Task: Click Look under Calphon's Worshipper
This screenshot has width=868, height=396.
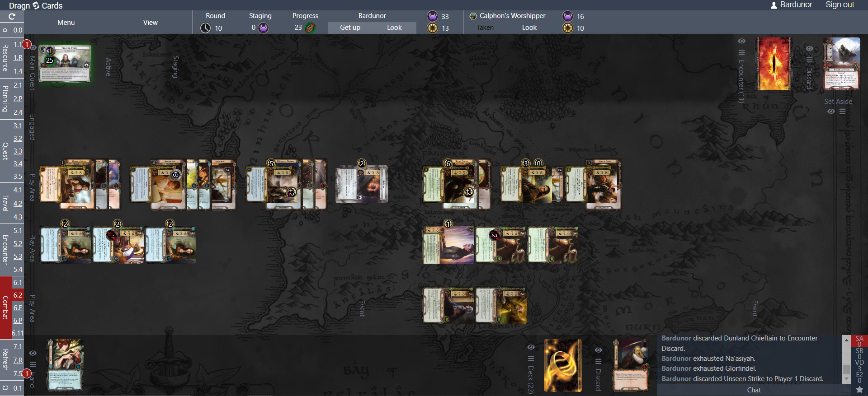Action: coord(529,28)
